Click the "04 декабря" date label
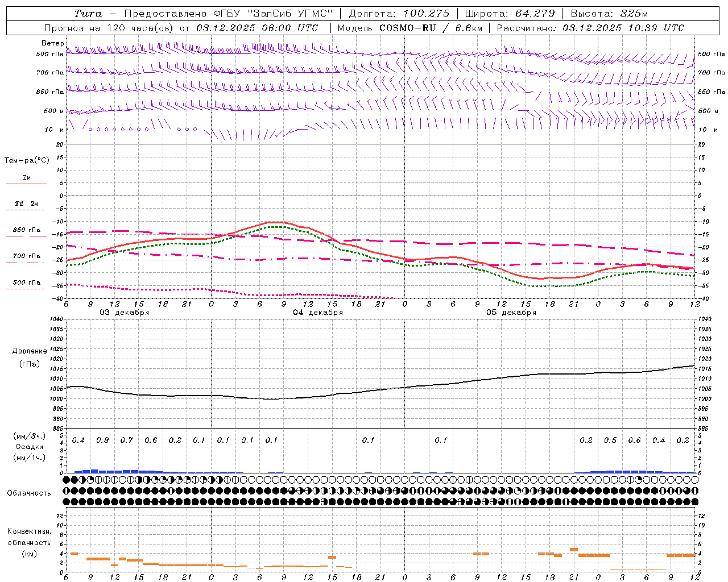Viewport: 728px width, 582px height. pos(318,313)
